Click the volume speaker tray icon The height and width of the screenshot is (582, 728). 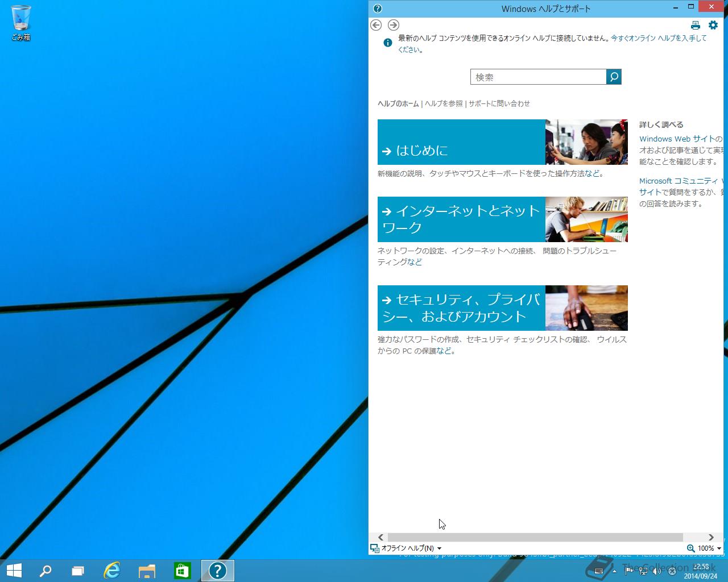[657, 571]
